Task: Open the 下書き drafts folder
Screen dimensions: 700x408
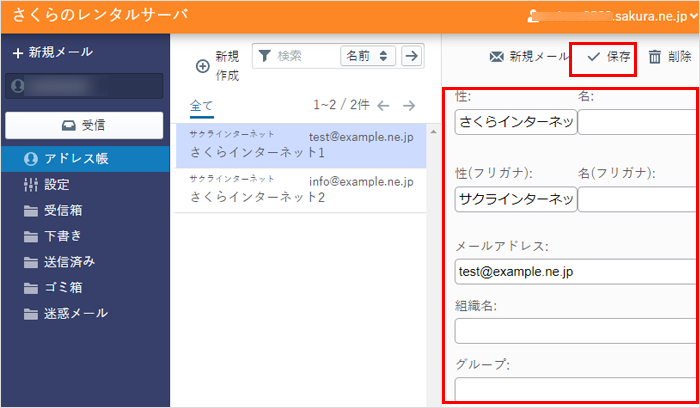Action: [x=56, y=236]
